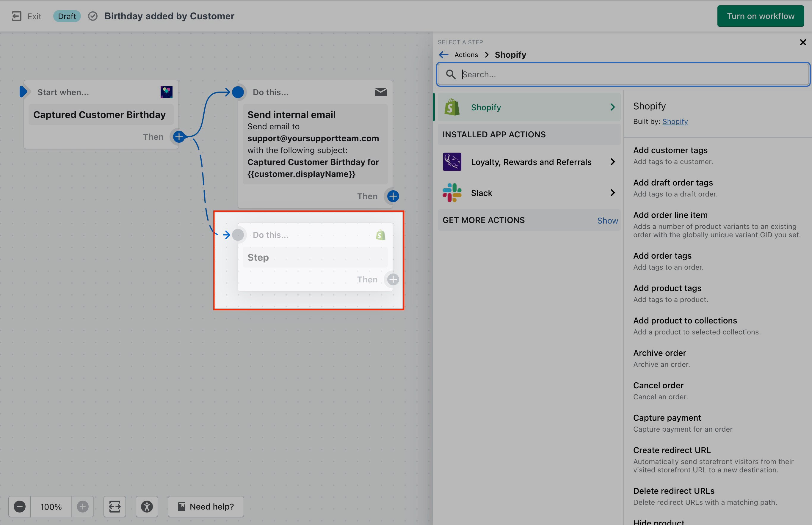812x525 pixels.
Task: Follow the Built by Shopify link
Action: 675,121
